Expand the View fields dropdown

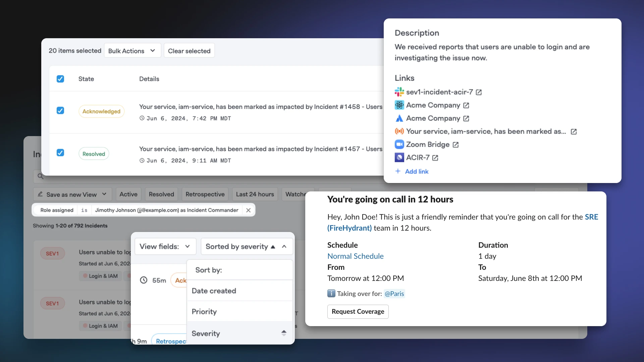pyautogui.click(x=165, y=246)
